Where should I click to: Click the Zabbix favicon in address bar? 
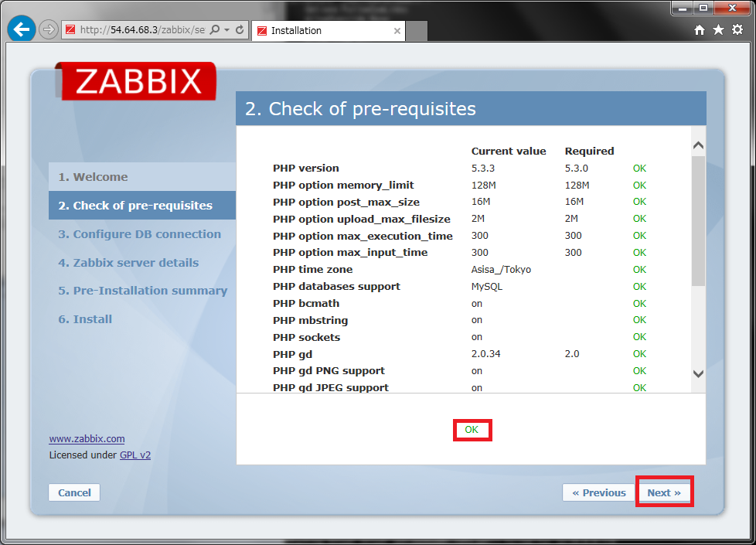70,30
